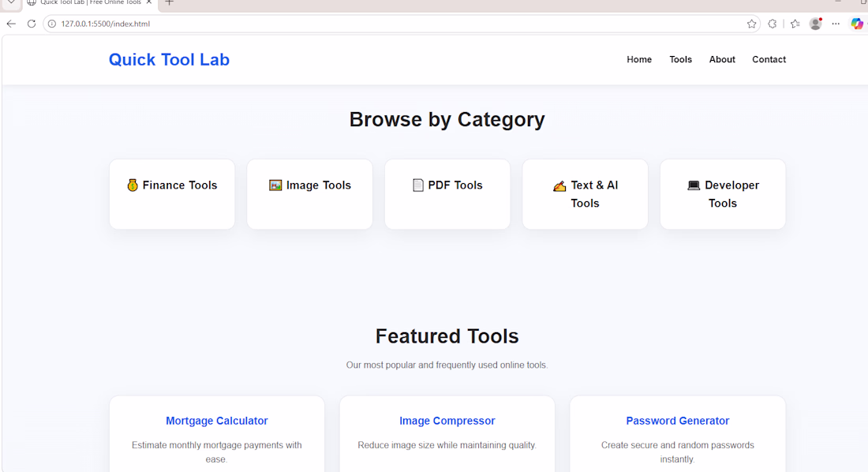Viewport: 868px width, 472px height.
Task: Select the Quick Tool Lab browser tab
Action: pyautogui.click(x=90, y=3)
